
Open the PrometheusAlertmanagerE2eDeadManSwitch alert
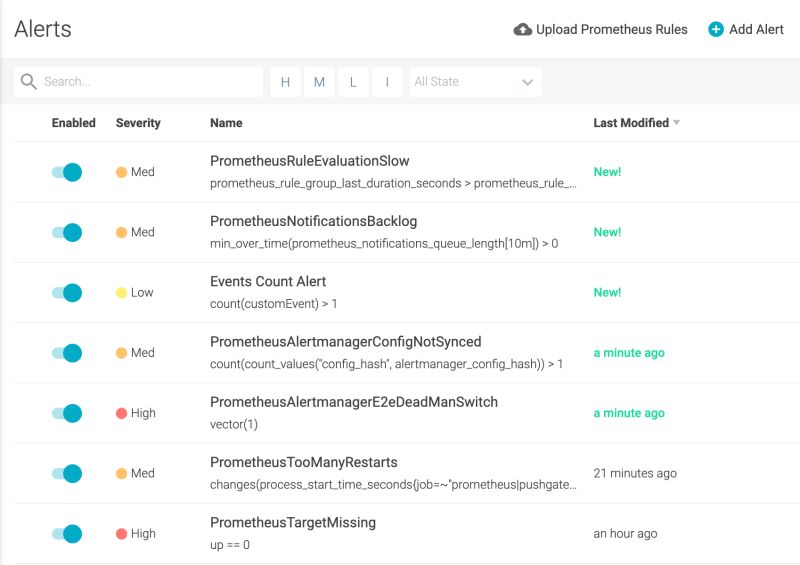coord(354,402)
